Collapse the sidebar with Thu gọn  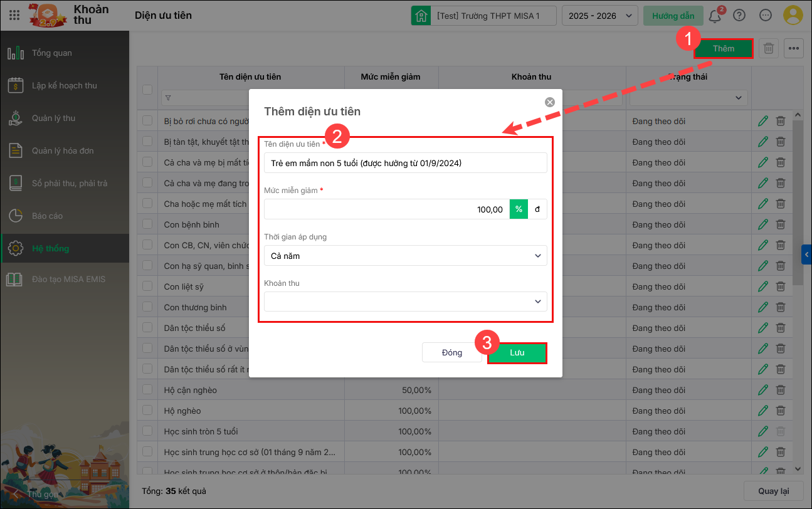click(35, 494)
